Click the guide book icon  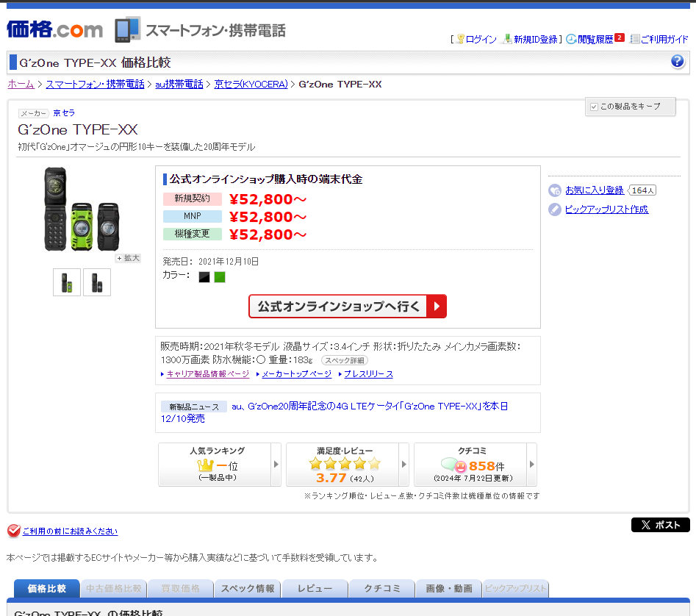click(635, 39)
